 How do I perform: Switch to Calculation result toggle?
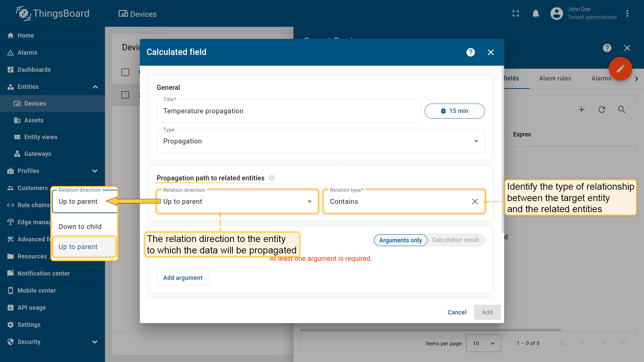pyautogui.click(x=455, y=240)
